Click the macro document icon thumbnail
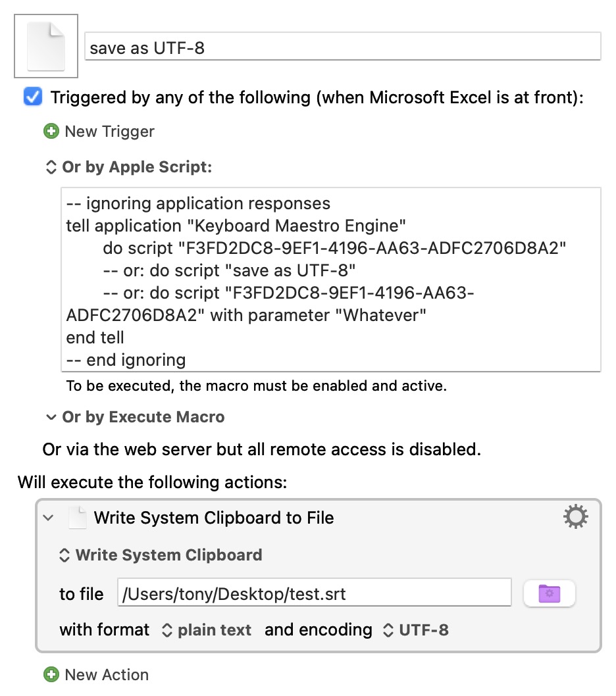 click(x=46, y=46)
